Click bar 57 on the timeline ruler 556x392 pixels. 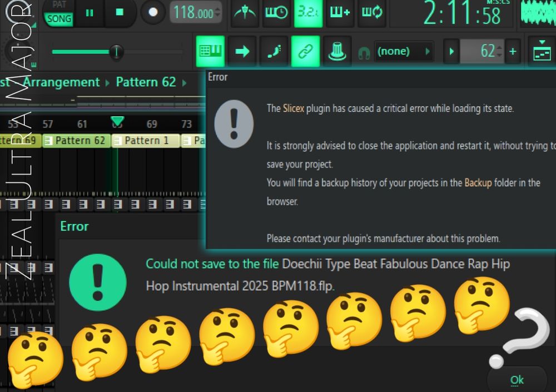[x=47, y=124]
